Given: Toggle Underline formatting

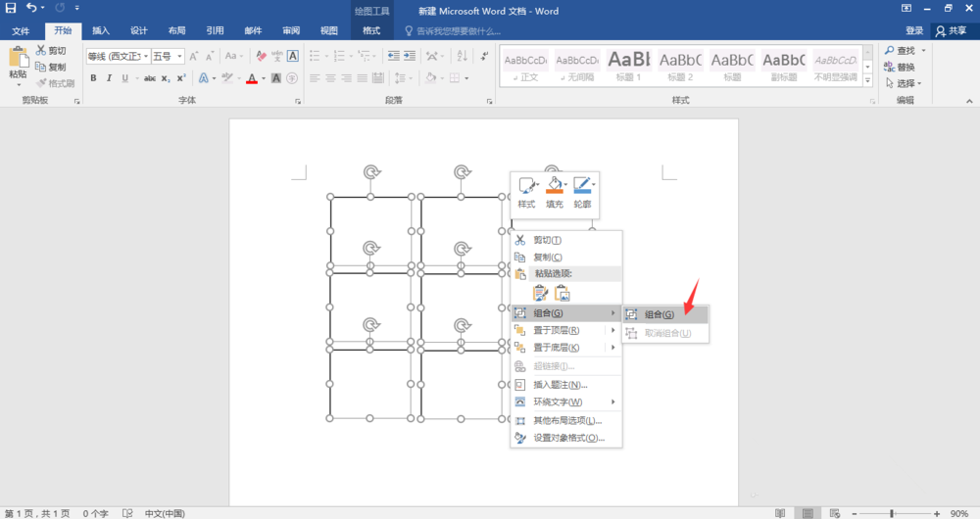Looking at the screenshot, I should click(x=125, y=78).
